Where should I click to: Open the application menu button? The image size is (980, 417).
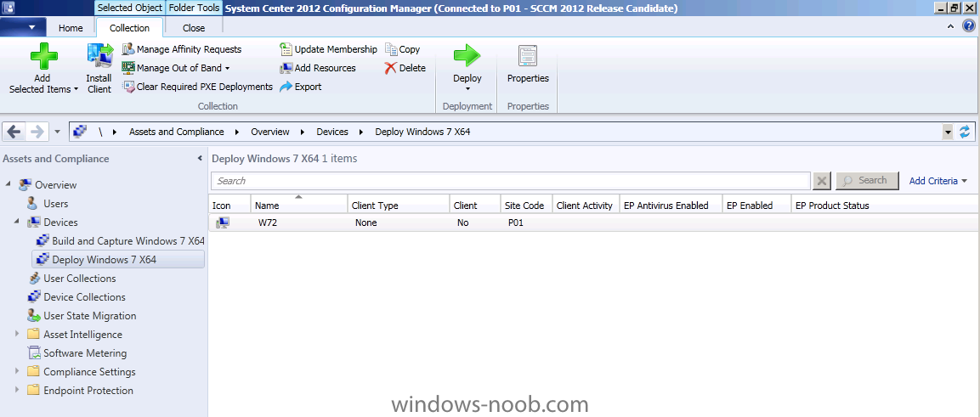23,27
